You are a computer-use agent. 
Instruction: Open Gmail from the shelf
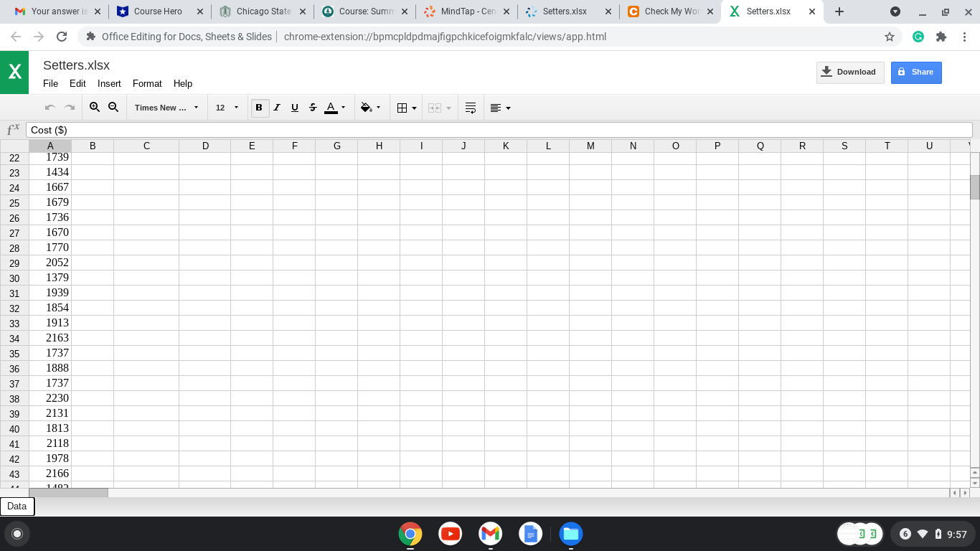click(491, 534)
